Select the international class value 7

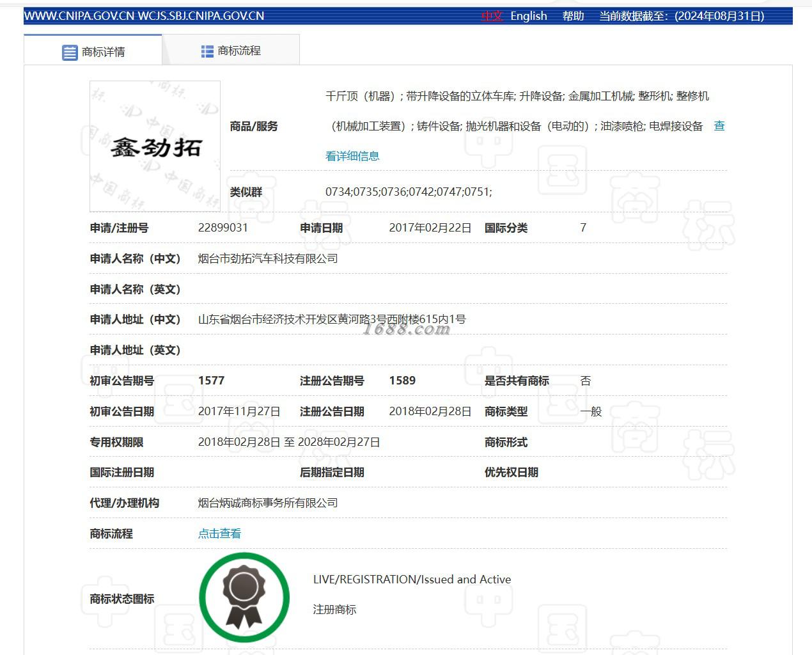pyautogui.click(x=583, y=228)
